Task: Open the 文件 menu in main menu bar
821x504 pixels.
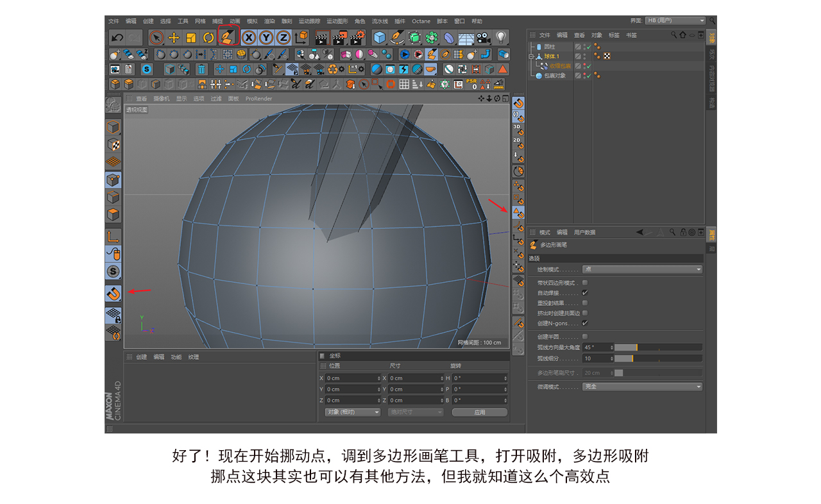Action: (114, 21)
